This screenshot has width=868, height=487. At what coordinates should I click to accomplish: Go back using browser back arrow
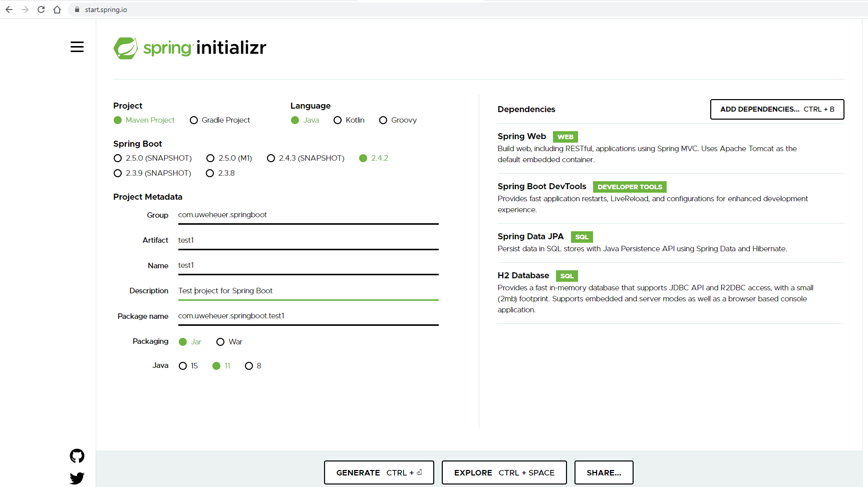coord(9,10)
